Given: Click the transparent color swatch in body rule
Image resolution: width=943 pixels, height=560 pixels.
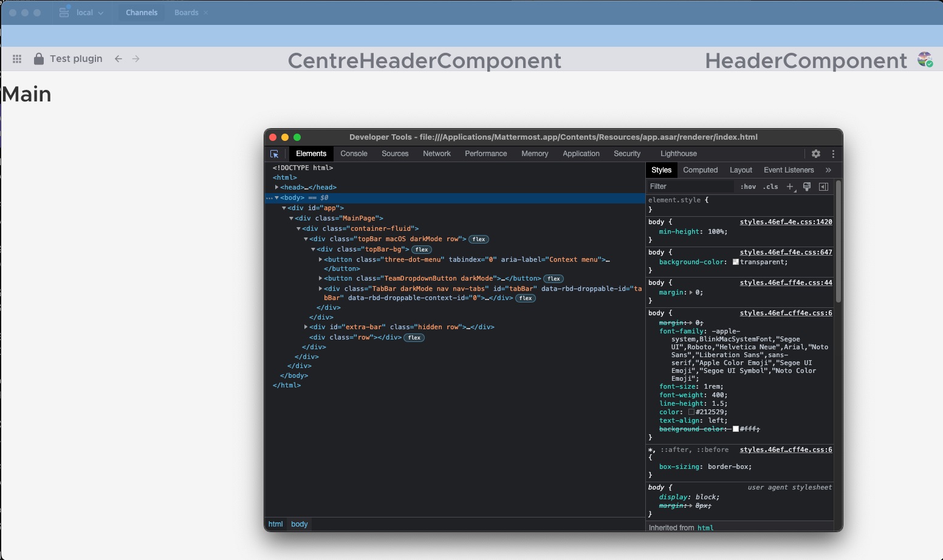Looking at the screenshot, I should pyautogui.click(x=736, y=262).
